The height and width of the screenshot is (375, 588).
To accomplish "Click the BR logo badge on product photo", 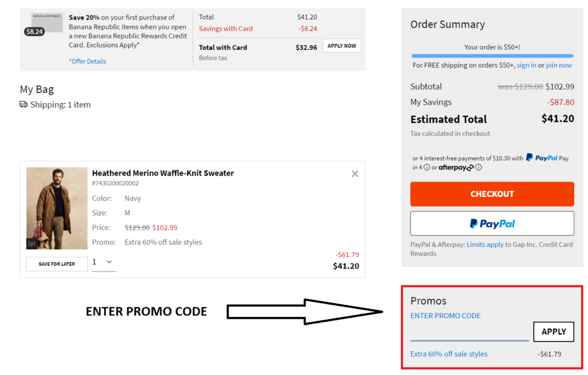I will [x=32, y=243].
